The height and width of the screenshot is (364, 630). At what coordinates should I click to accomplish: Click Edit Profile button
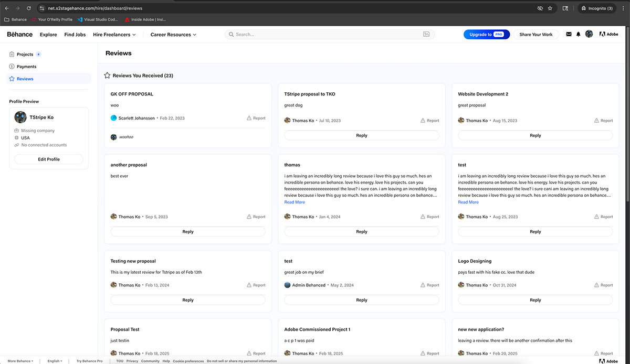[49, 159]
